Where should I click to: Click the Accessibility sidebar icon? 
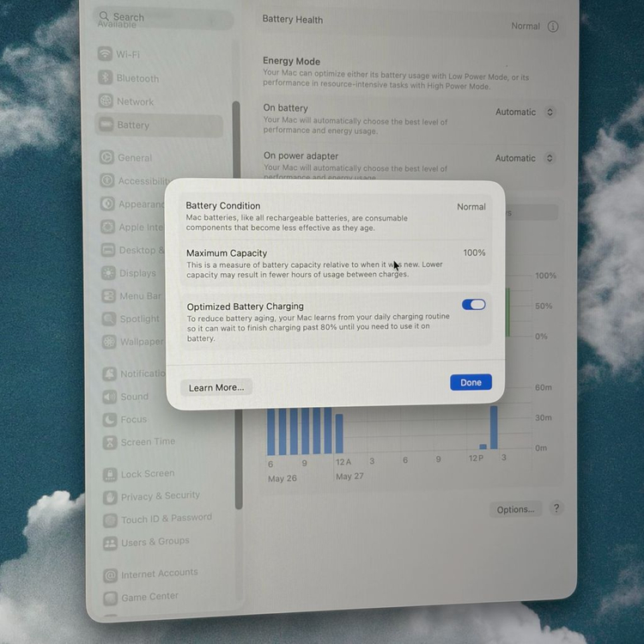pos(107,180)
